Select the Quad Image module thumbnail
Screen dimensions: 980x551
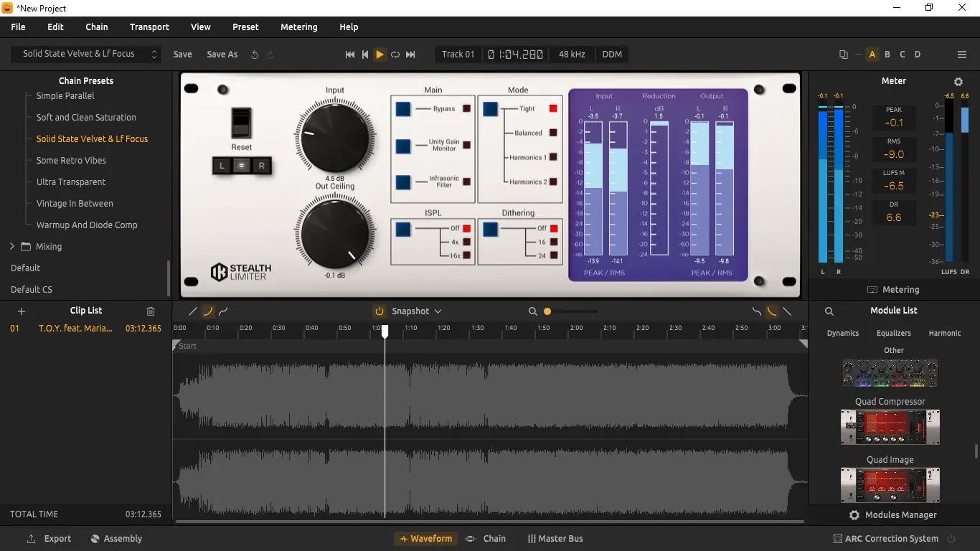coord(890,485)
